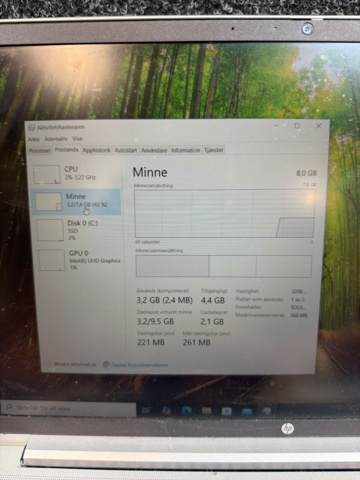Open the Autostart tab
This screenshot has height=480, width=360.
pos(126,150)
